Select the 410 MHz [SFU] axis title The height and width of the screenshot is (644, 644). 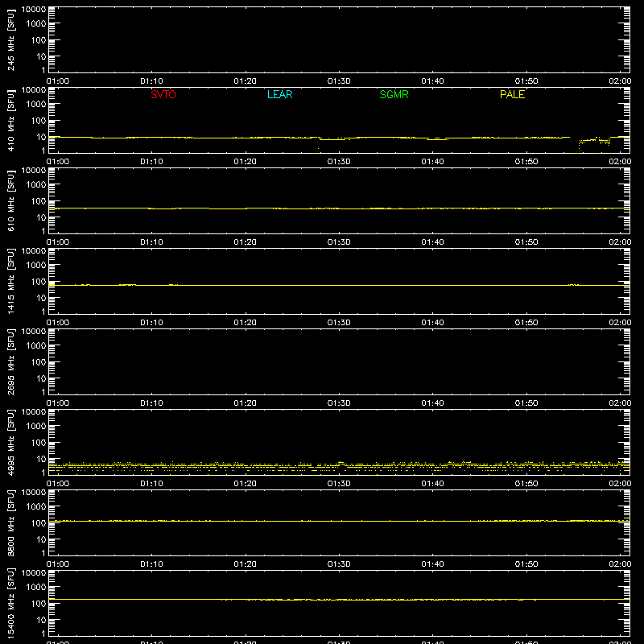(x=10, y=120)
